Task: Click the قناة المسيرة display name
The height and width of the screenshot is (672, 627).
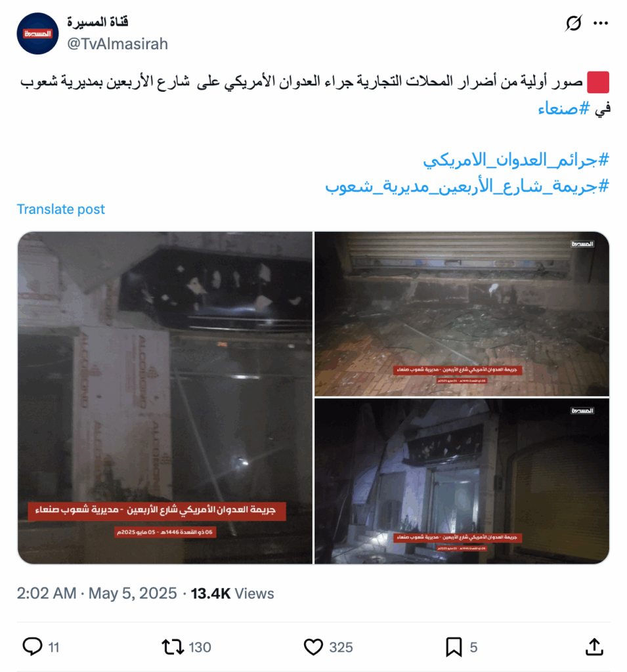Action: point(98,22)
